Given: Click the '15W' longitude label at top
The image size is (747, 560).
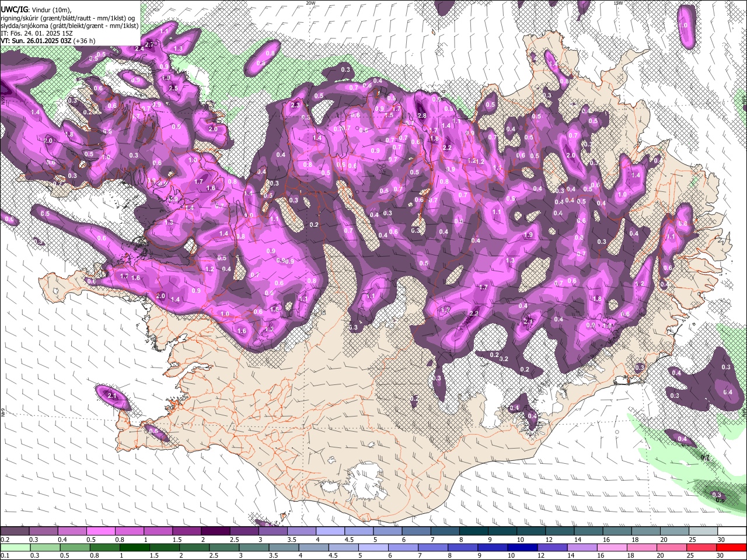Looking at the screenshot, I should pos(618,3).
